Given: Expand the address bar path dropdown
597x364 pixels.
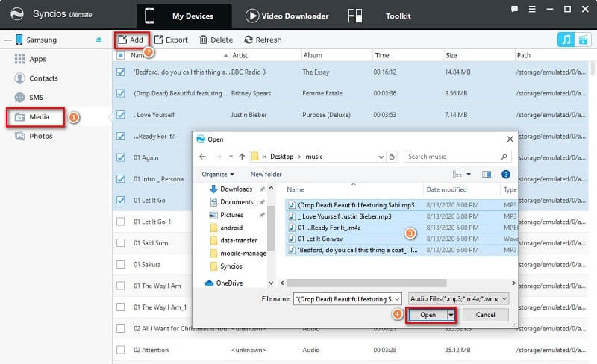Looking at the screenshot, I should (381, 157).
